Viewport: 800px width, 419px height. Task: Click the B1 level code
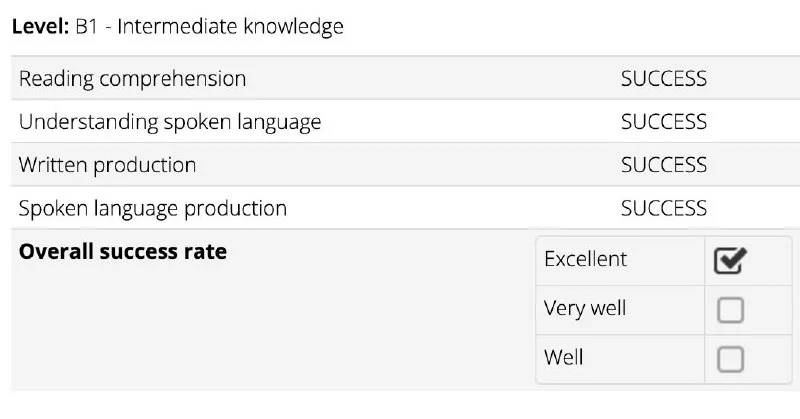pos(86,26)
